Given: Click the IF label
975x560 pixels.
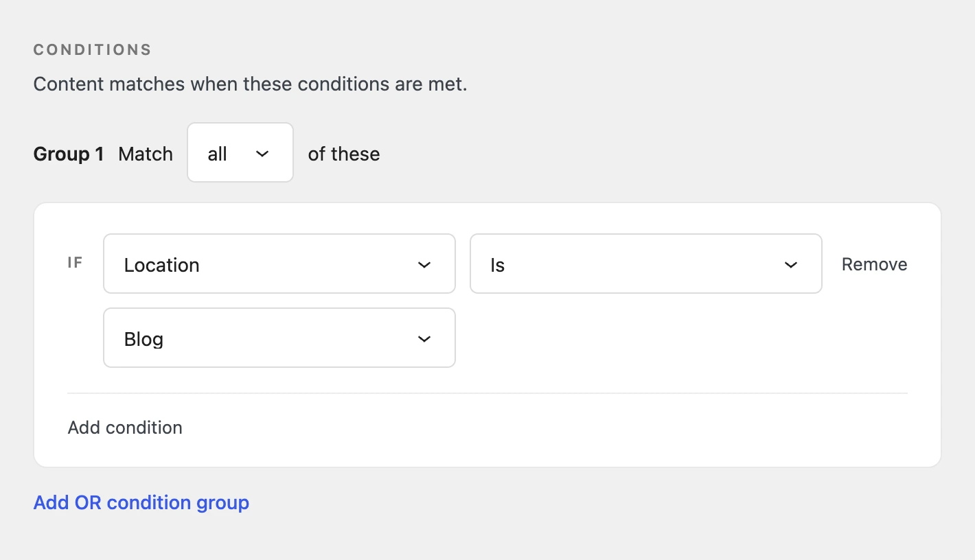Looking at the screenshot, I should click(x=75, y=262).
